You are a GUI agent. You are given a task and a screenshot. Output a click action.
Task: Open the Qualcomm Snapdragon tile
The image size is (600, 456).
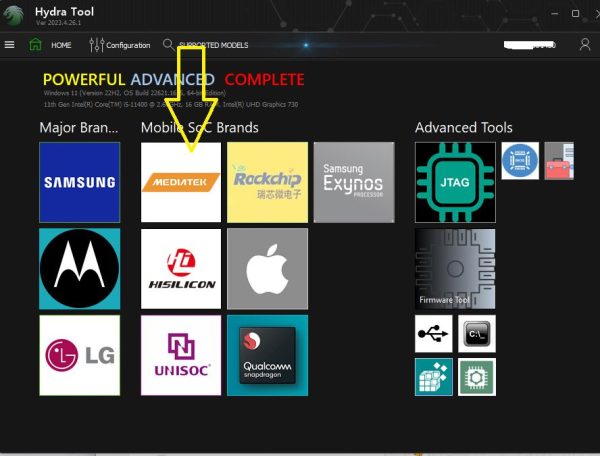(x=267, y=355)
